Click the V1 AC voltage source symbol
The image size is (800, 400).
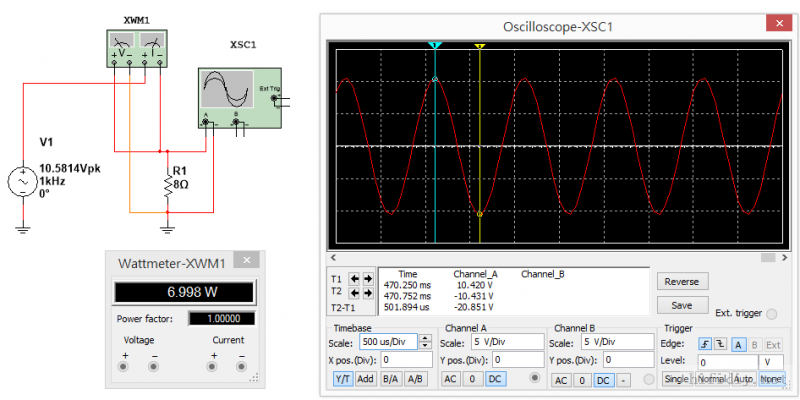point(22,182)
